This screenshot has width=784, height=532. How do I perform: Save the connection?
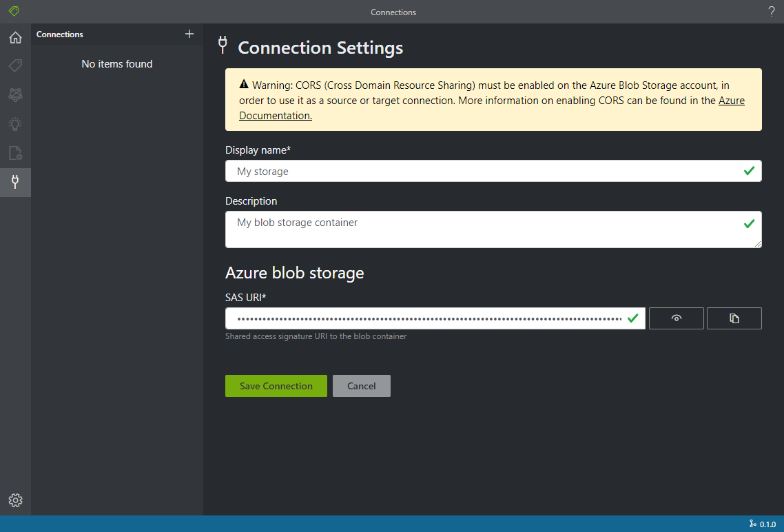click(276, 386)
